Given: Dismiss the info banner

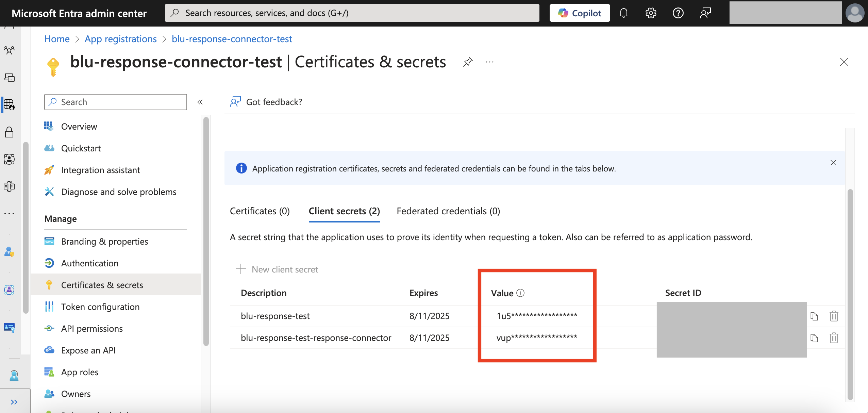Looking at the screenshot, I should [x=833, y=163].
